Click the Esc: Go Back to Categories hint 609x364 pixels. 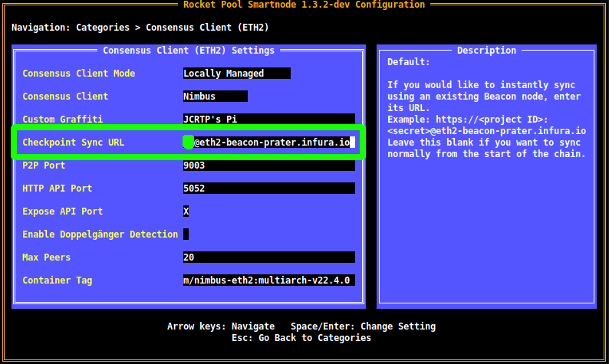[x=301, y=338]
